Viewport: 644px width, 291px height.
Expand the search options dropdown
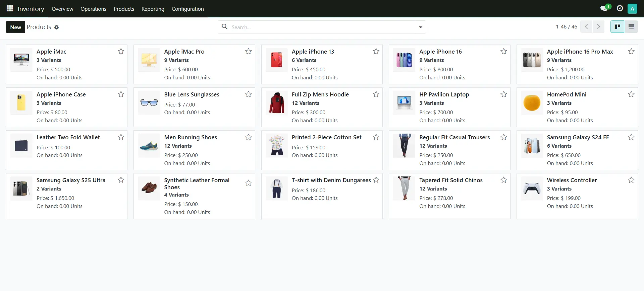pyautogui.click(x=420, y=27)
